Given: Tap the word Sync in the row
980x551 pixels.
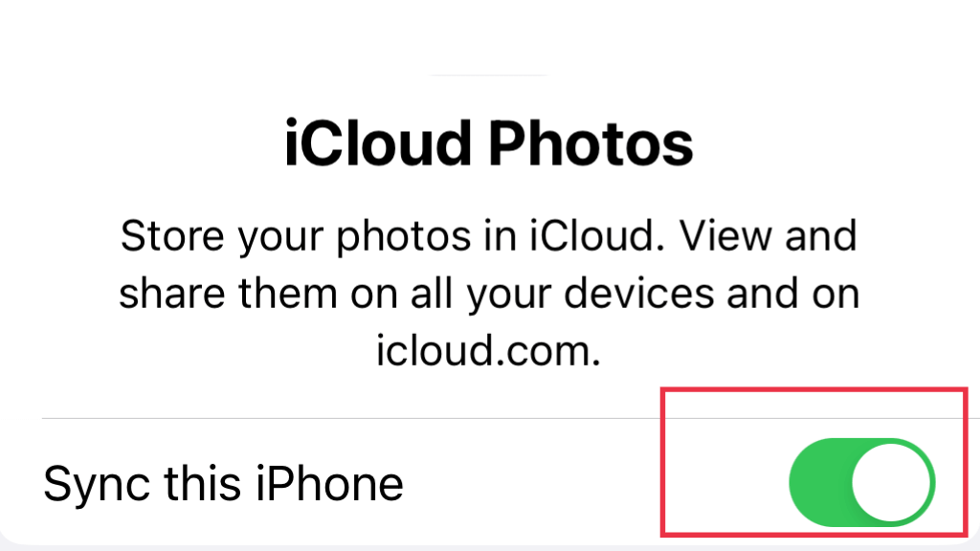Looking at the screenshot, I should tap(97, 485).
